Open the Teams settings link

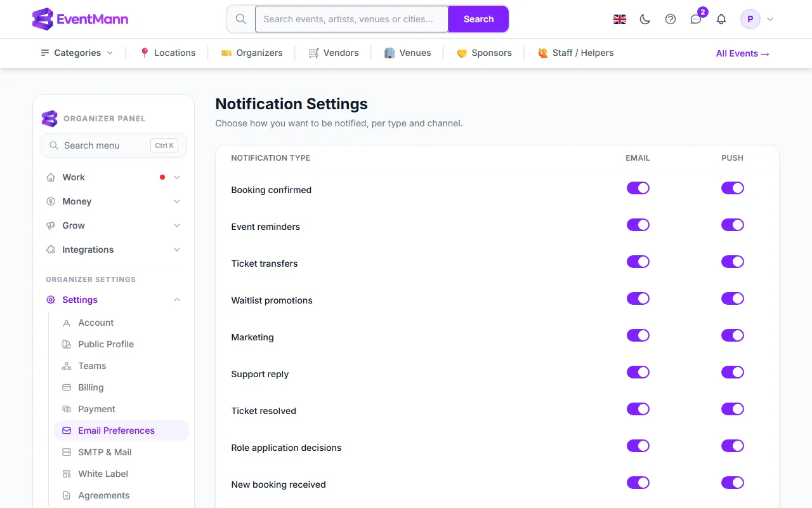[x=121, y=366]
